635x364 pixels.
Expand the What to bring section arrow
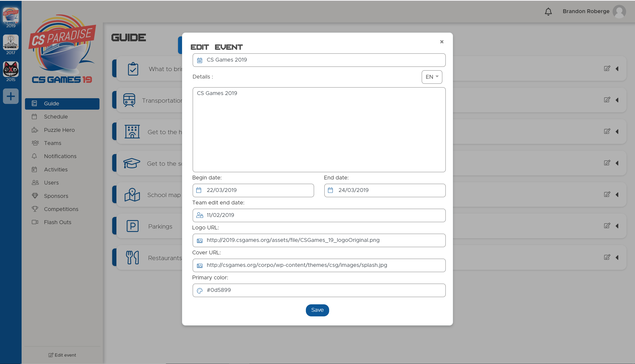pyautogui.click(x=617, y=69)
